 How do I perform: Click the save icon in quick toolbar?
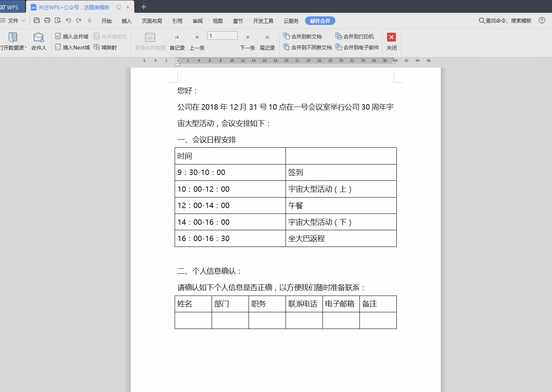coord(37,20)
